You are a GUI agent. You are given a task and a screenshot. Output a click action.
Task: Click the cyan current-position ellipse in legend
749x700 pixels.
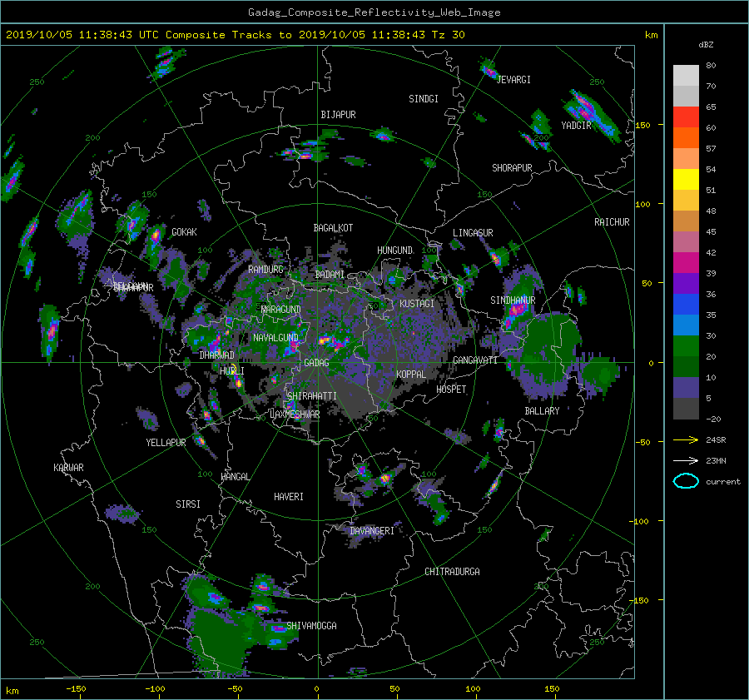point(686,481)
